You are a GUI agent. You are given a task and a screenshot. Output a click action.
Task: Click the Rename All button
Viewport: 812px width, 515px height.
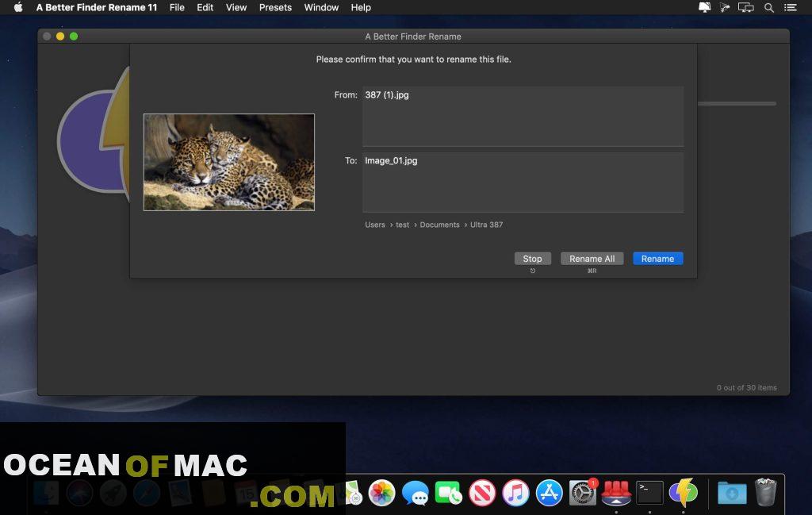point(592,259)
